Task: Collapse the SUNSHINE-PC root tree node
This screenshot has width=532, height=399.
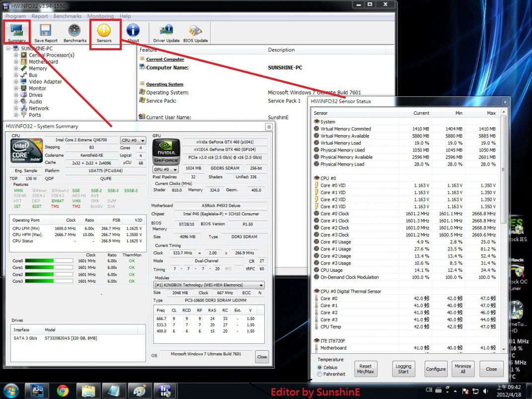Action: [x=8, y=49]
